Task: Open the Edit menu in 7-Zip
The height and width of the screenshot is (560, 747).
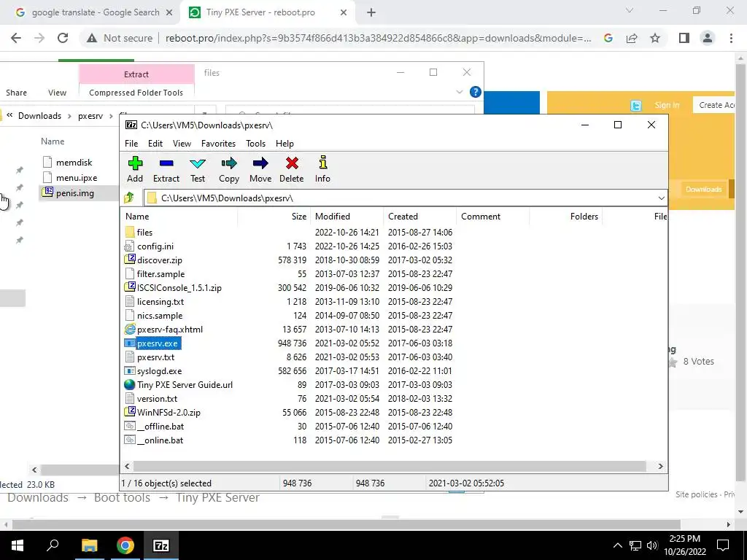Action: coord(155,144)
